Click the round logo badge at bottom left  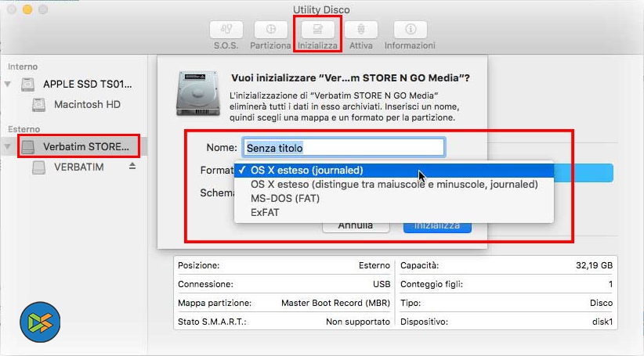(41, 322)
